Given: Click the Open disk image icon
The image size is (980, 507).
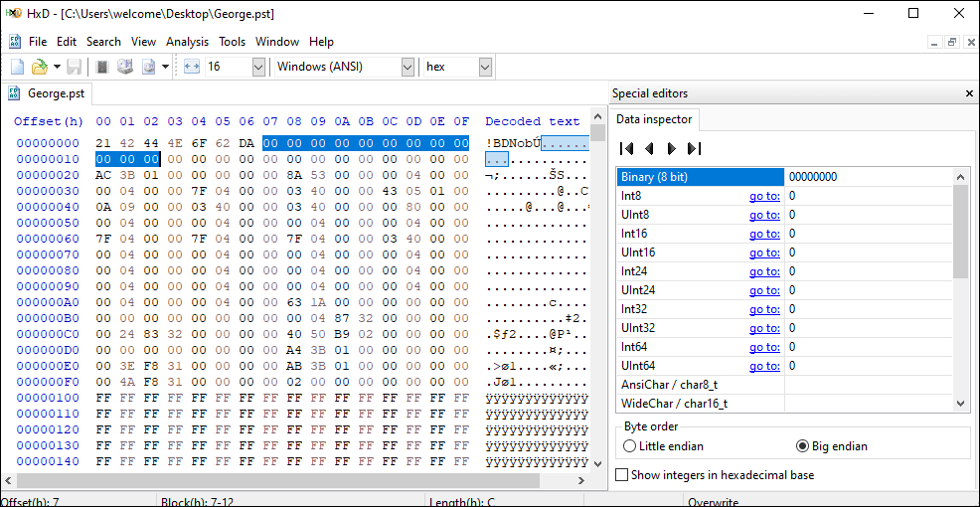Looking at the screenshot, I should pyautogui.click(x=149, y=67).
